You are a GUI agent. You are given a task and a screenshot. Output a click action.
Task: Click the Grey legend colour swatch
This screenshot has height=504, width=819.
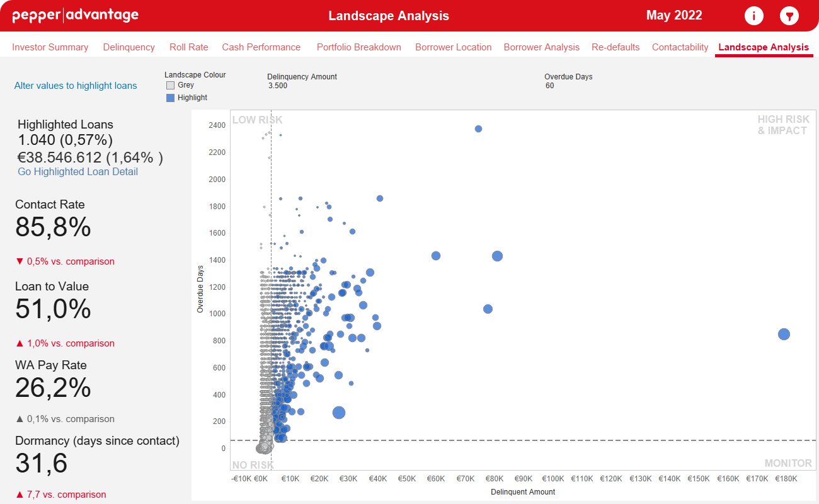click(170, 85)
